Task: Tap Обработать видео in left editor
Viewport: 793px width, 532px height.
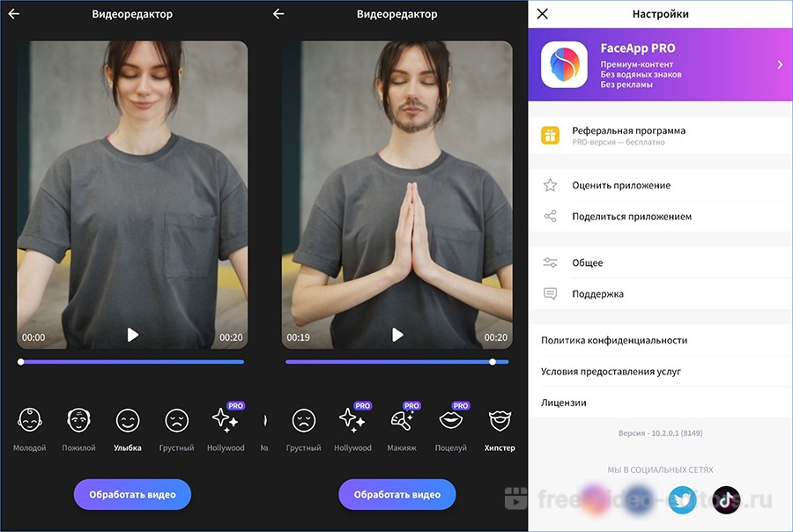Action: [132, 494]
